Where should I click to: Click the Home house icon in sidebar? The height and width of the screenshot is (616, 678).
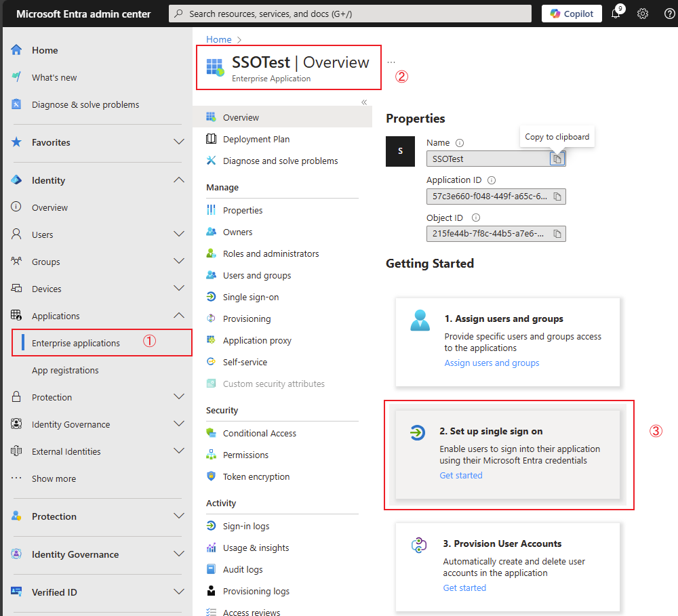[x=16, y=50]
